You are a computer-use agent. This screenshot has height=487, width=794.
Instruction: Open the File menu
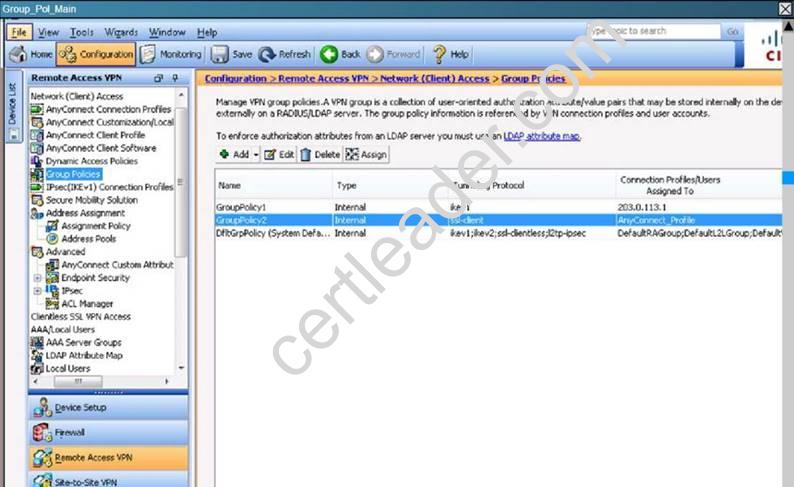tap(19, 32)
